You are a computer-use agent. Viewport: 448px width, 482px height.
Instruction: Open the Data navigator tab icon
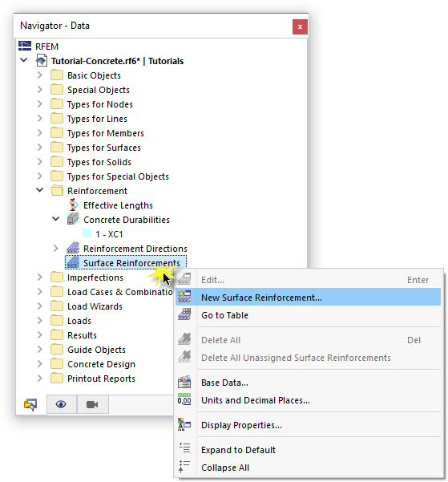(x=30, y=404)
